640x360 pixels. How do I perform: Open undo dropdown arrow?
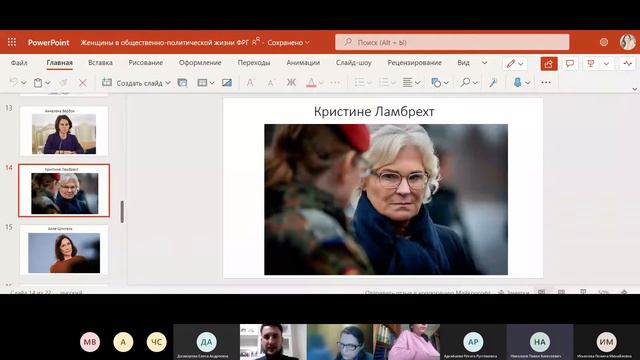pyautogui.click(x=24, y=83)
